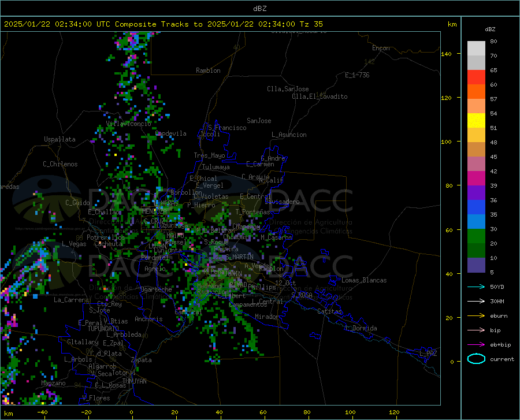Click the Uspallata label on map
Viewport: 520px width, 420px height.
coord(60,139)
